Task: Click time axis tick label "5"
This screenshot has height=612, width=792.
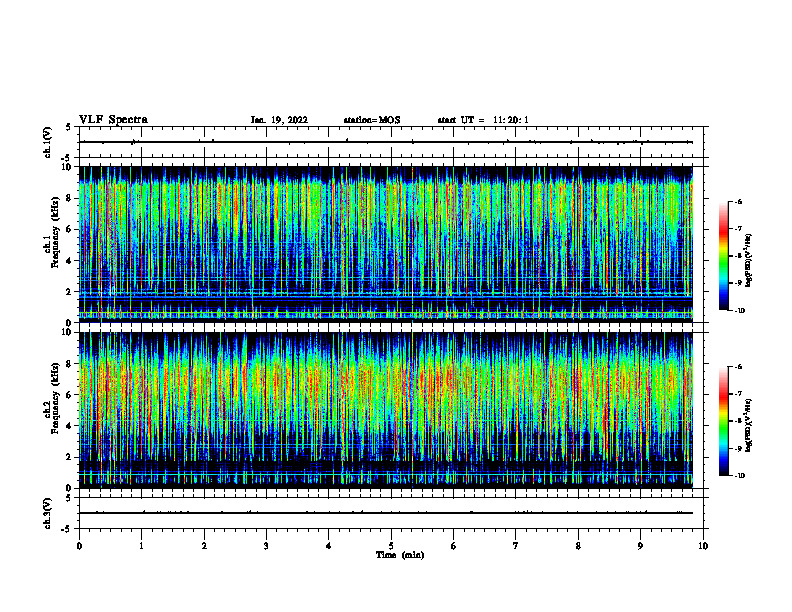Action: (x=391, y=546)
